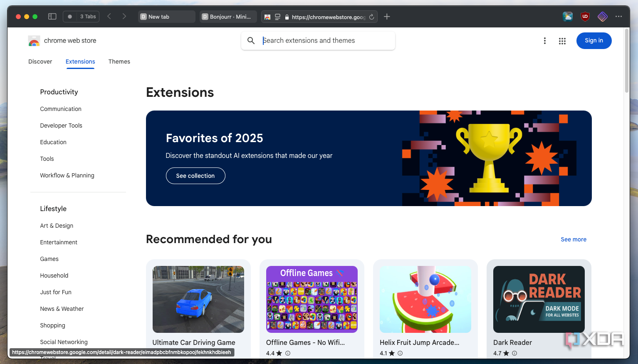Open the Discover tab
Image resolution: width=638 pixels, height=364 pixels.
[40, 61]
